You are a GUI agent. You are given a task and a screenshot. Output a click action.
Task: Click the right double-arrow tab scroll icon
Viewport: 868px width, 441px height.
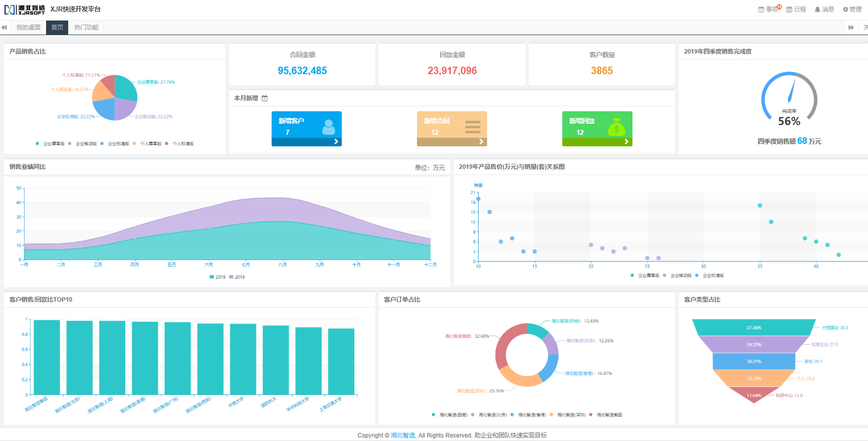point(851,28)
